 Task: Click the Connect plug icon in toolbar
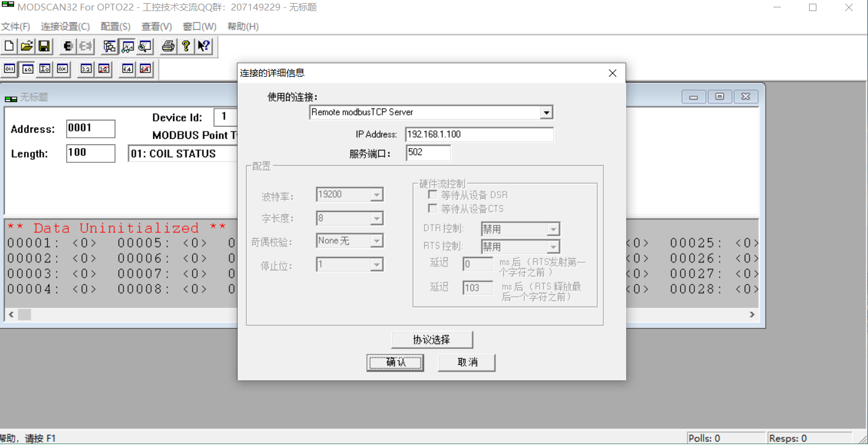pos(68,46)
